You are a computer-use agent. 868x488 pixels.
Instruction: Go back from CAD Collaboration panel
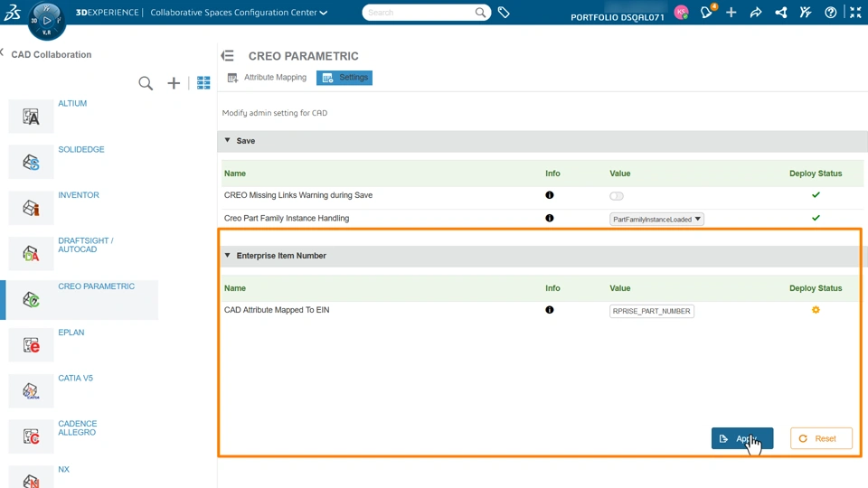coord(2,53)
